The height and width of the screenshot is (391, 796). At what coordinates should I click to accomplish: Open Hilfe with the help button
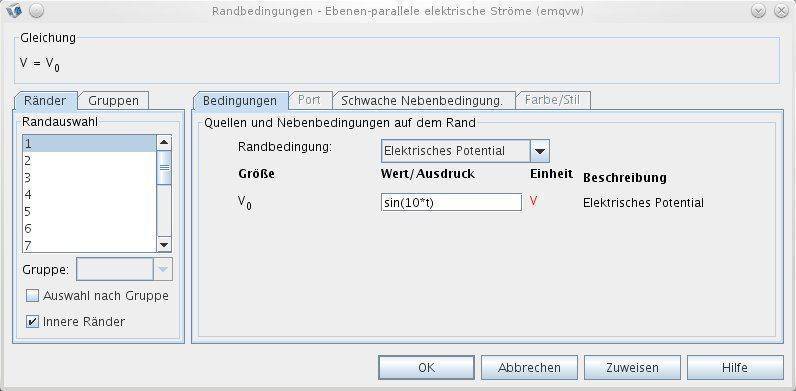point(735,367)
